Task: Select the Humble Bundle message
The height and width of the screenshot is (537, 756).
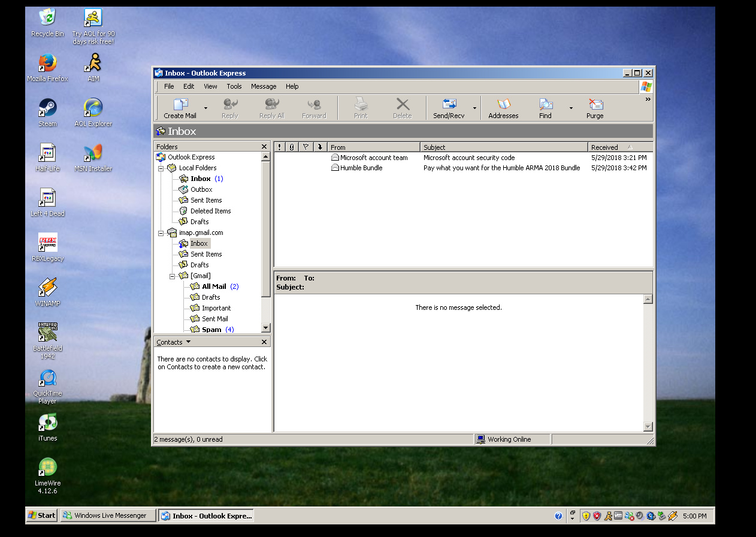Action: [463, 168]
